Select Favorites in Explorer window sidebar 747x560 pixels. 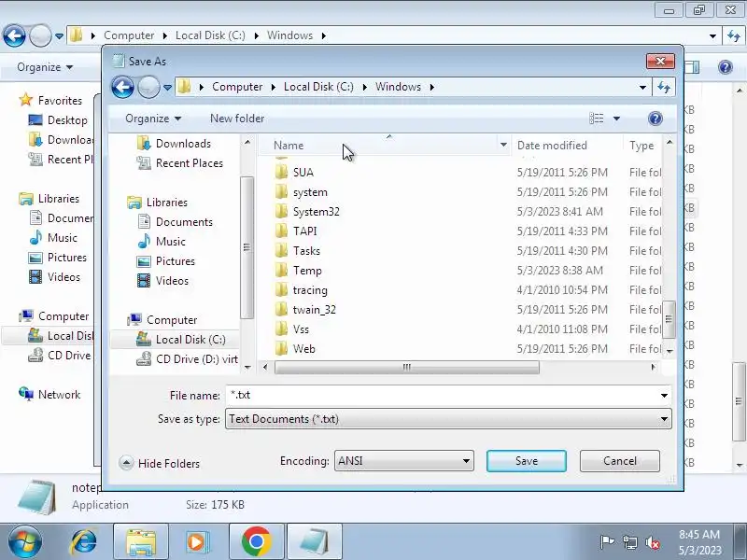[x=50, y=101]
